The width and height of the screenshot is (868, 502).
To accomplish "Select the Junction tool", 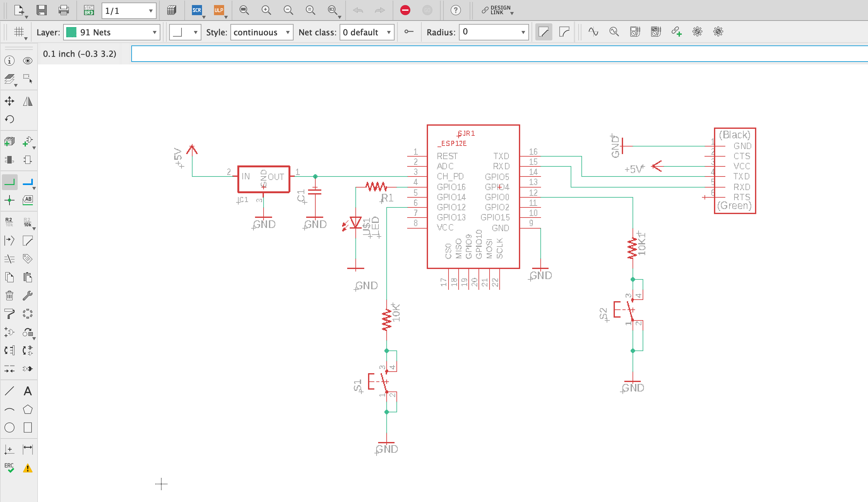I will 10,200.
